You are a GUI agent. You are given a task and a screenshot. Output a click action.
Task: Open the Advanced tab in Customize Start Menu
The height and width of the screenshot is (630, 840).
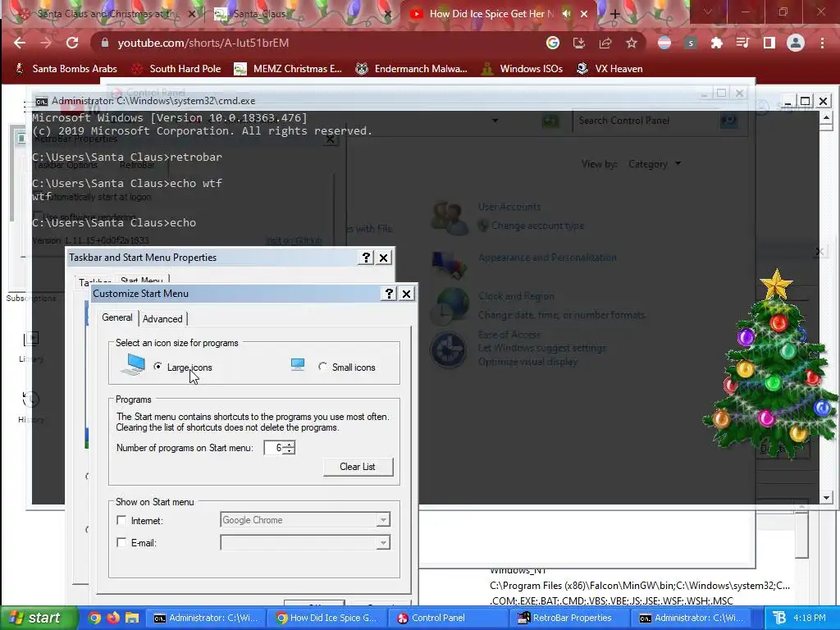(162, 319)
